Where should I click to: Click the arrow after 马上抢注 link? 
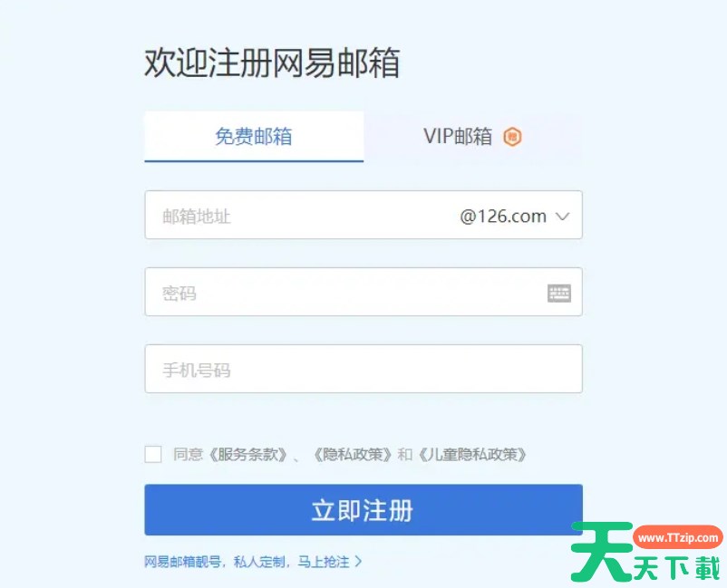[358, 562]
